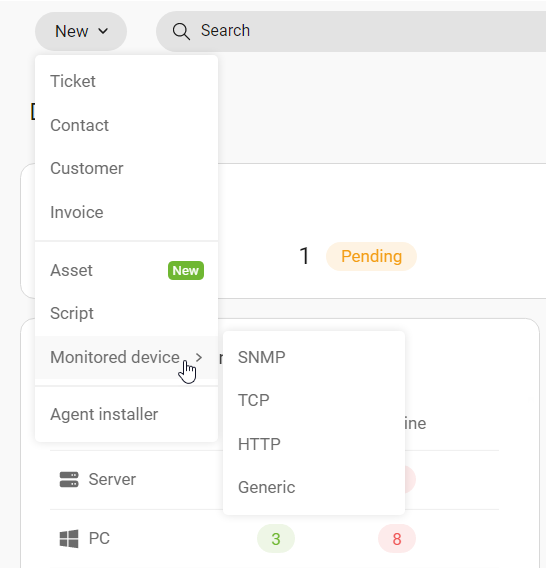Image resolution: width=546 pixels, height=568 pixels.
Task: Click the magnifying glass search icon
Action: click(x=181, y=32)
